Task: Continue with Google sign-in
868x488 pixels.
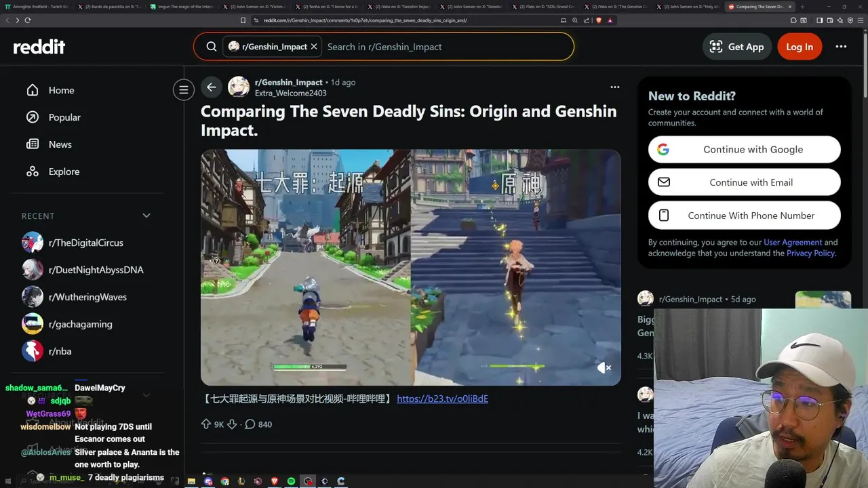Action: click(745, 150)
